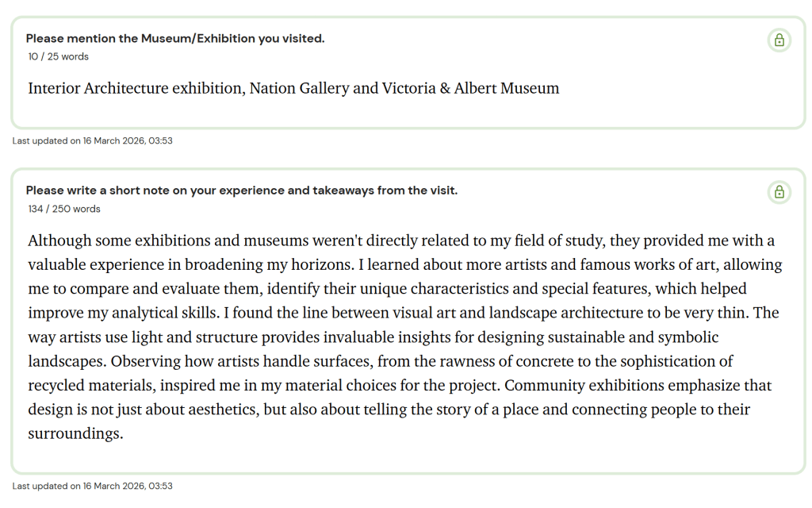This screenshot has height=508, width=812.
Task: Click the 'Please mention the Museum/Exhibition you visited' label
Action: click(x=175, y=39)
